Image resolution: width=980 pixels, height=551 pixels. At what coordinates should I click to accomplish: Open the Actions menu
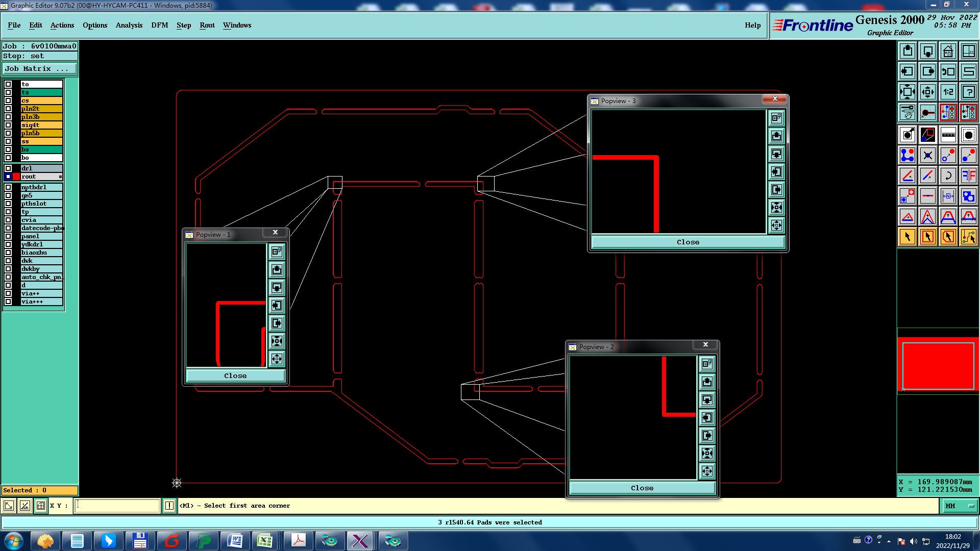(x=62, y=25)
